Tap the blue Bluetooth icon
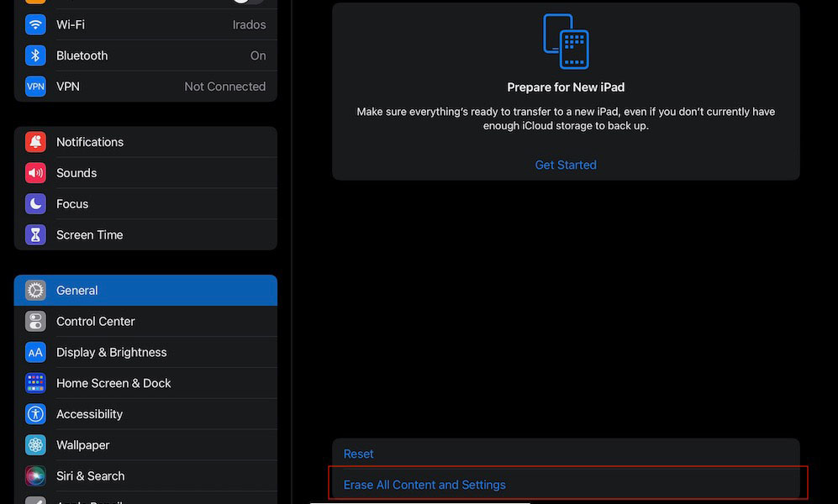Image resolution: width=838 pixels, height=504 pixels. click(35, 55)
